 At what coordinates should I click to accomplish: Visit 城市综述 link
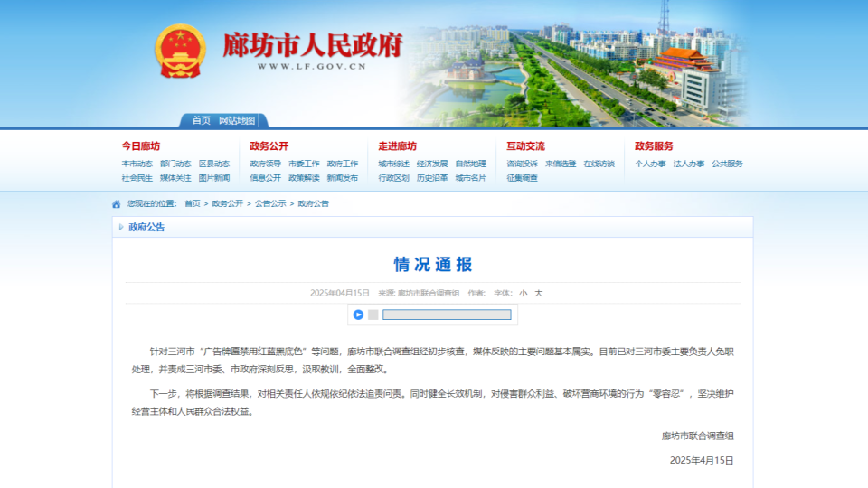click(x=393, y=164)
